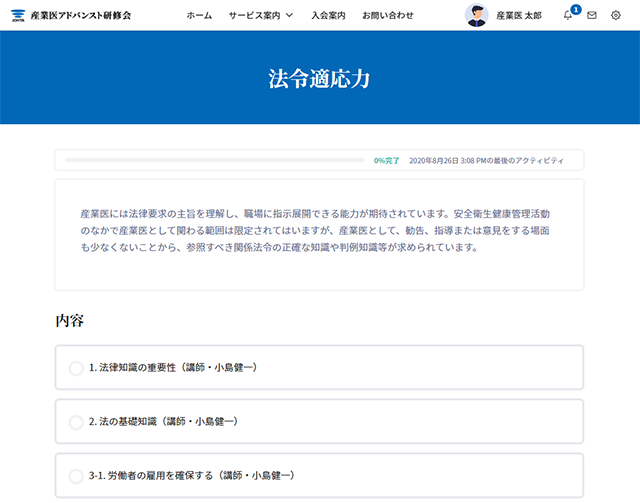Toggle the completion circle for 2. 法の基礎知識
640x503 pixels.
coord(76,422)
